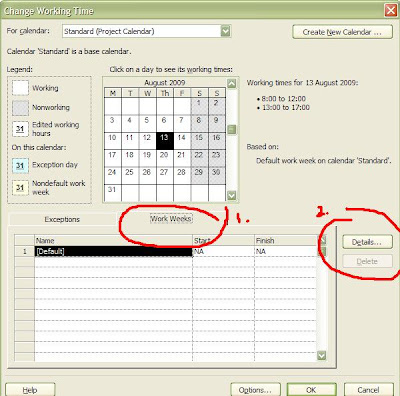400x396 pixels.
Task: Select August 6 in the calendar
Action: coord(165,123)
